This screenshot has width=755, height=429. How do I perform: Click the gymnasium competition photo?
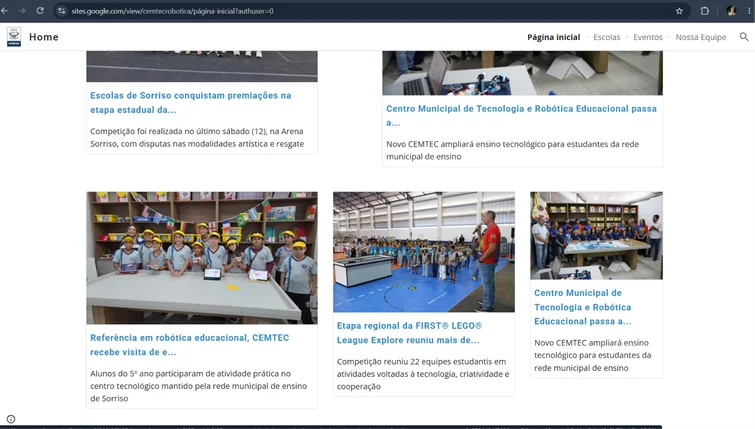[424, 252]
